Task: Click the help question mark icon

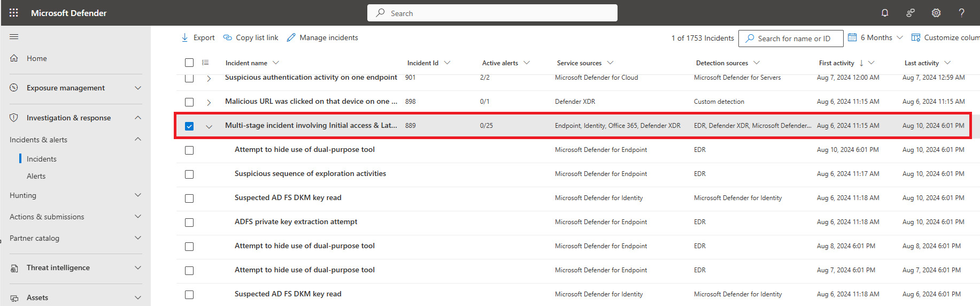Action: (961, 13)
